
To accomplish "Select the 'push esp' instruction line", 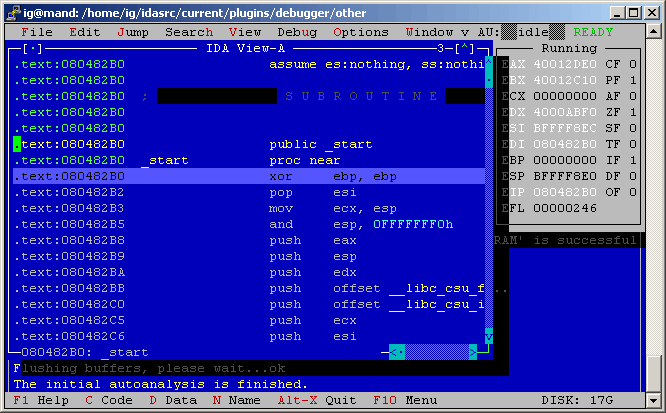I will click(249, 256).
